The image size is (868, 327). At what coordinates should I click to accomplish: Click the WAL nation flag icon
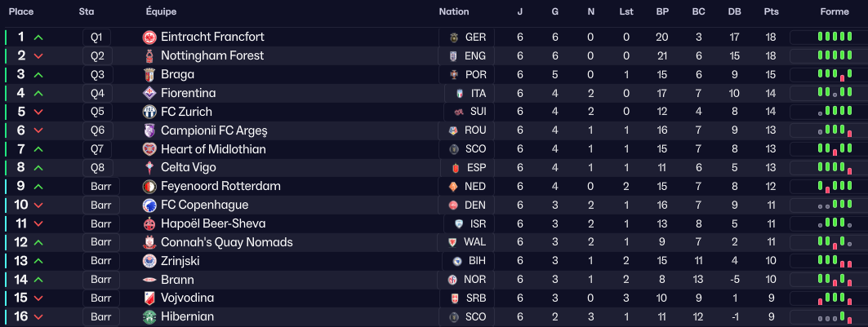click(452, 243)
